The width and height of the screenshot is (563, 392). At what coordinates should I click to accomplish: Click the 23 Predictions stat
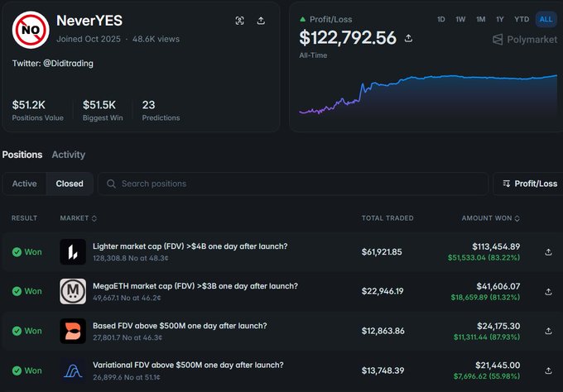click(161, 110)
